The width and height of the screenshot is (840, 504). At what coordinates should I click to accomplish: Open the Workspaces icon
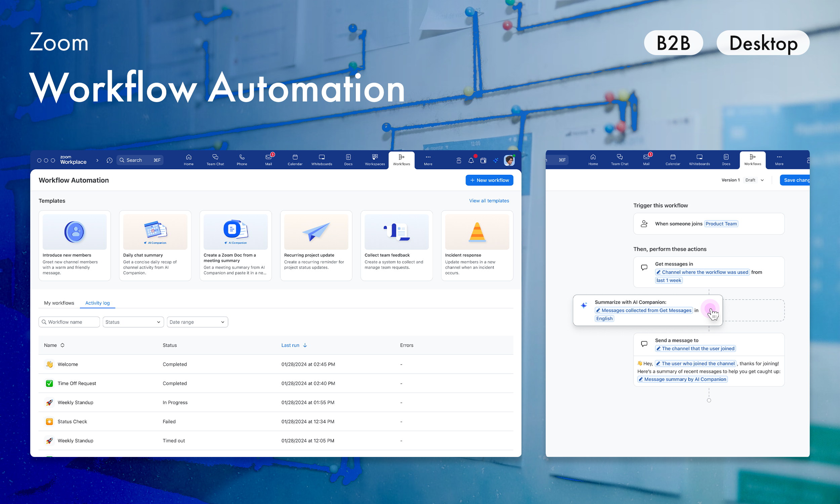[375, 157]
